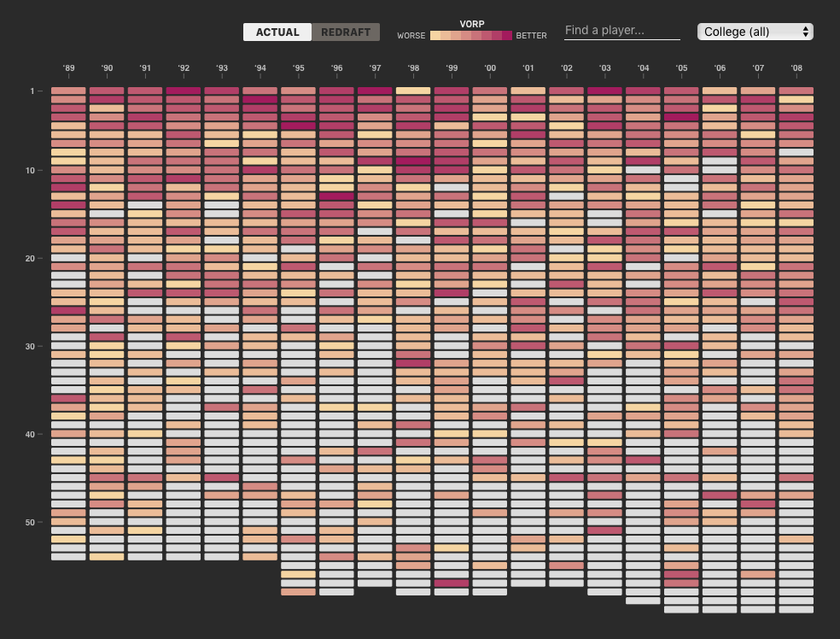Click the lightest VORP legend swatch
This screenshot has height=639, width=840.
tap(435, 35)
